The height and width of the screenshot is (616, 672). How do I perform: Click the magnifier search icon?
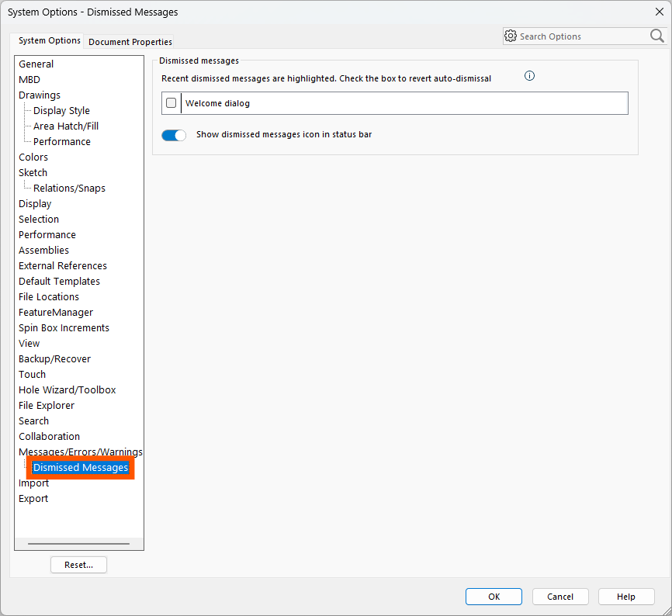(x=656, y=36)
